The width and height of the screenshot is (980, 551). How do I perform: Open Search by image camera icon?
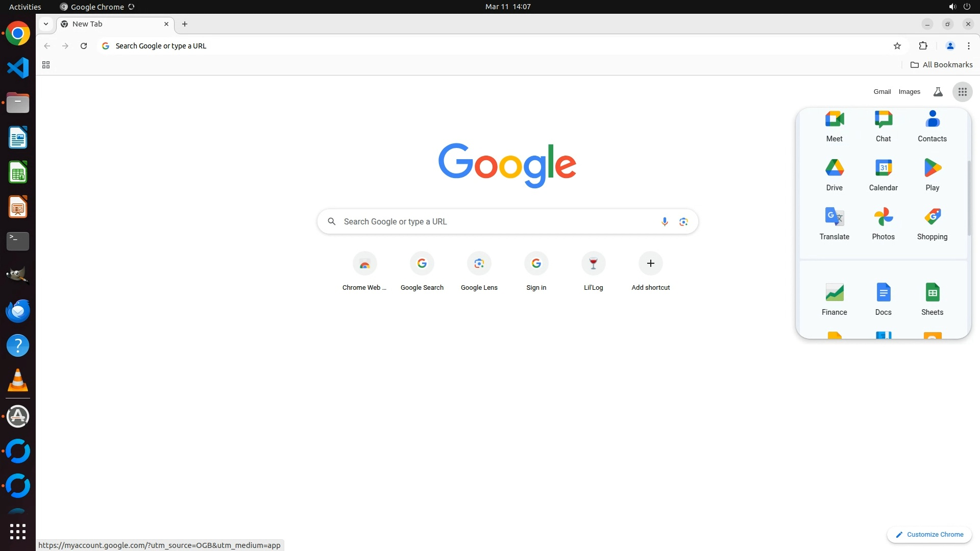pos(683,221)
